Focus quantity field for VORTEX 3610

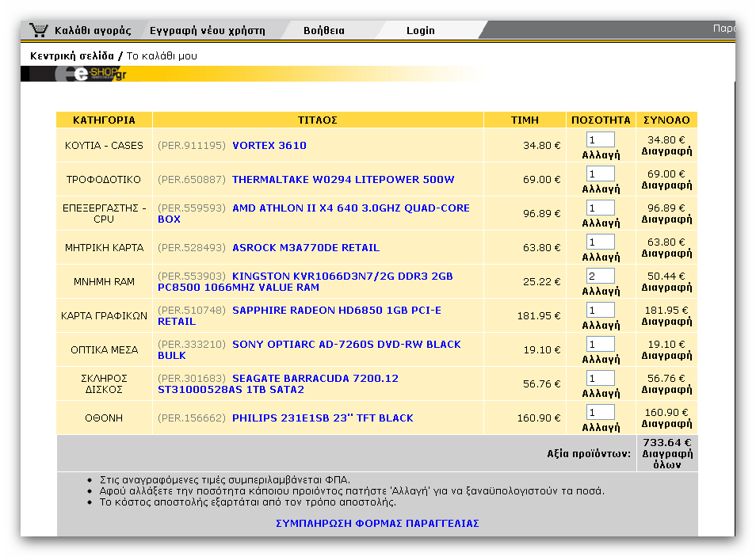click(600, 140)
